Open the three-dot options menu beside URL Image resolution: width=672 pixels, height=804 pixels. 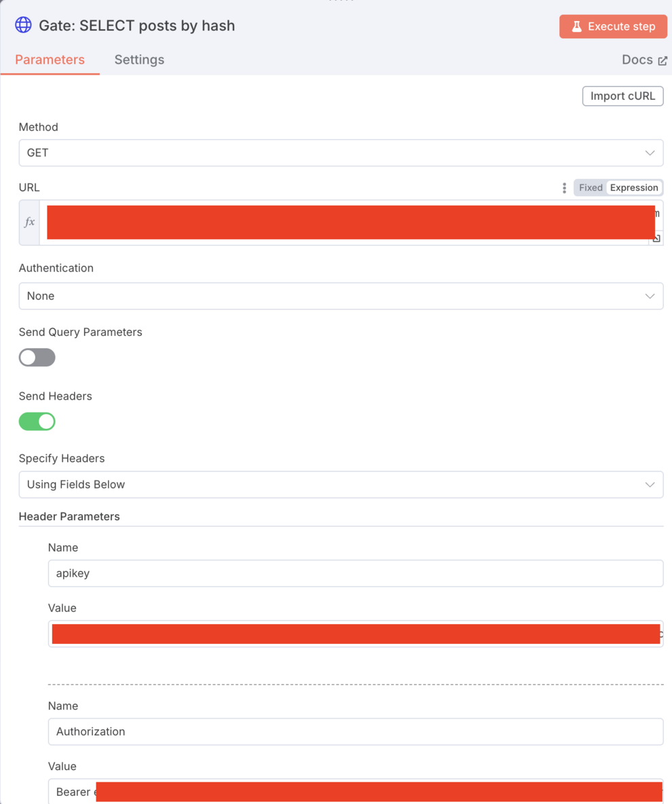coord(564,188)
